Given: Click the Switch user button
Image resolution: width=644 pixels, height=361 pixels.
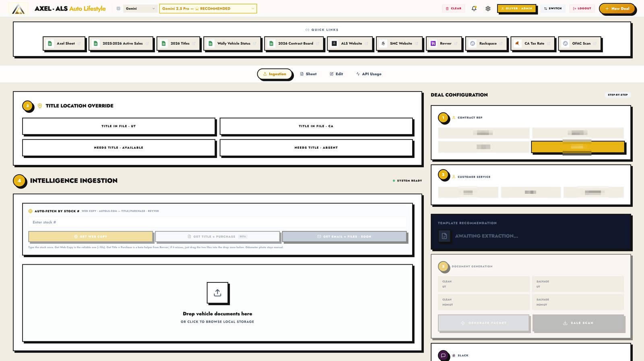Looking at the screenshot, I should 553,8.
